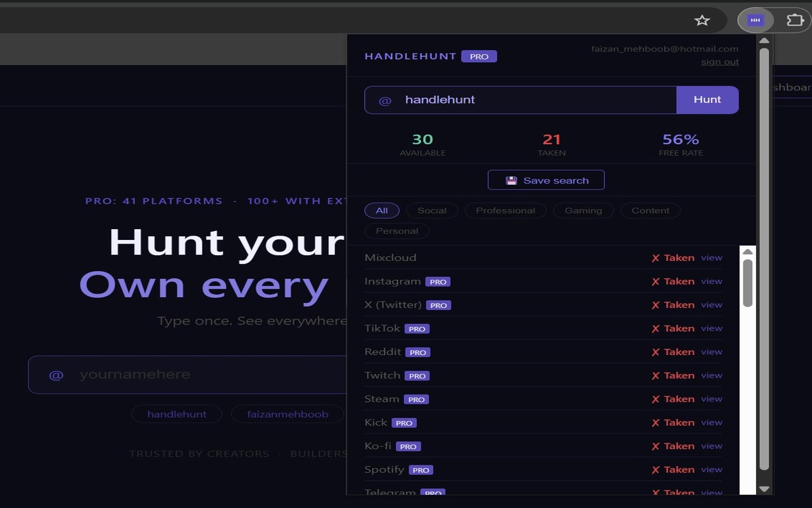Click the 21 Taken count

(x=552, y=139)
